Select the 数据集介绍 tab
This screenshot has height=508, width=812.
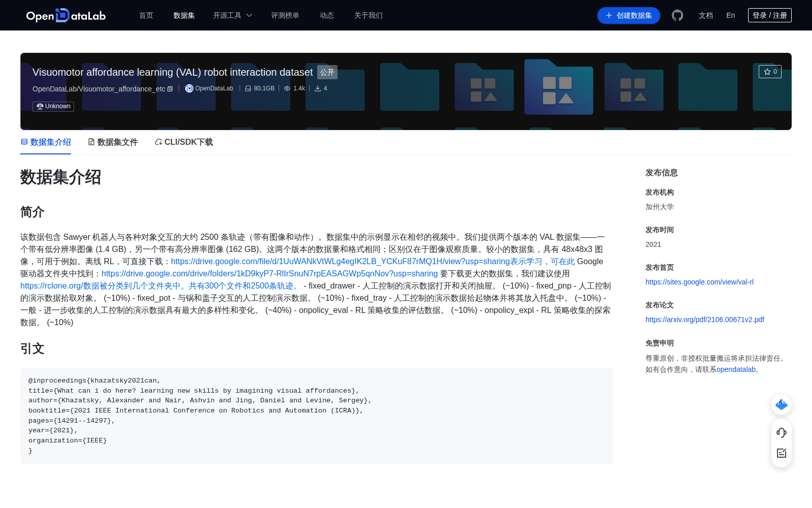point(46,142)
